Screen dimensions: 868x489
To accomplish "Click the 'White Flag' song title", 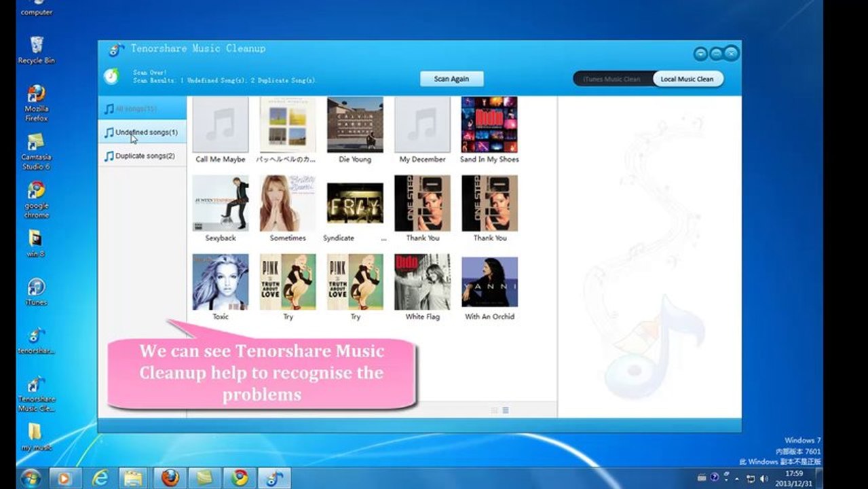I will point(422,316).
